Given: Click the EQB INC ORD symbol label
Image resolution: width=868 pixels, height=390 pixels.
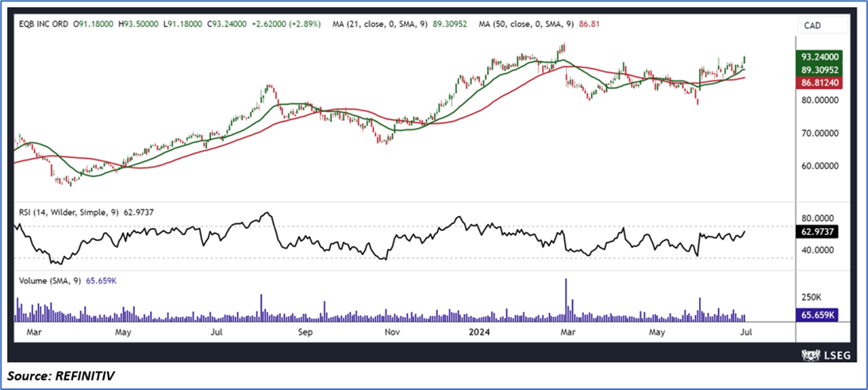Looking at the screenshot, I should click(45, 25).
